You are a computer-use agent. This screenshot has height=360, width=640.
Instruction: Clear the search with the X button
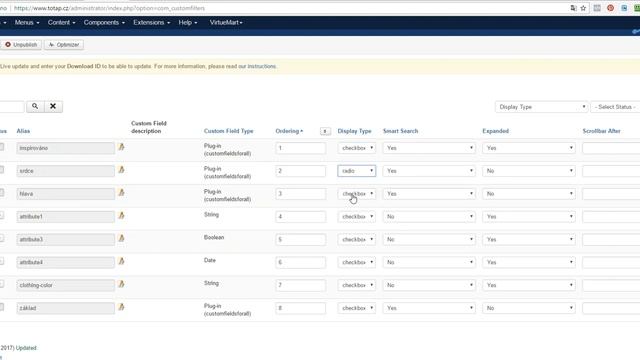click(x=53, y=107)
